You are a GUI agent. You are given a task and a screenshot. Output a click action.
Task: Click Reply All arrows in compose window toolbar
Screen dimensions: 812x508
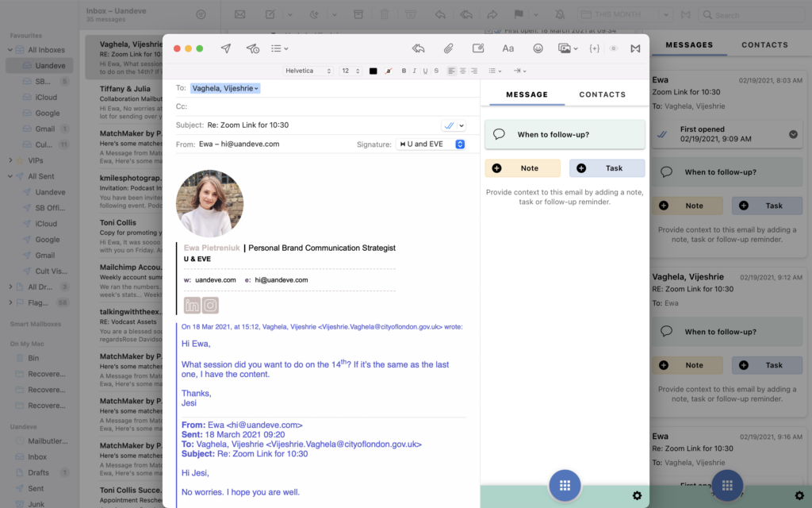pyautogui.click(x=419, y=48)
